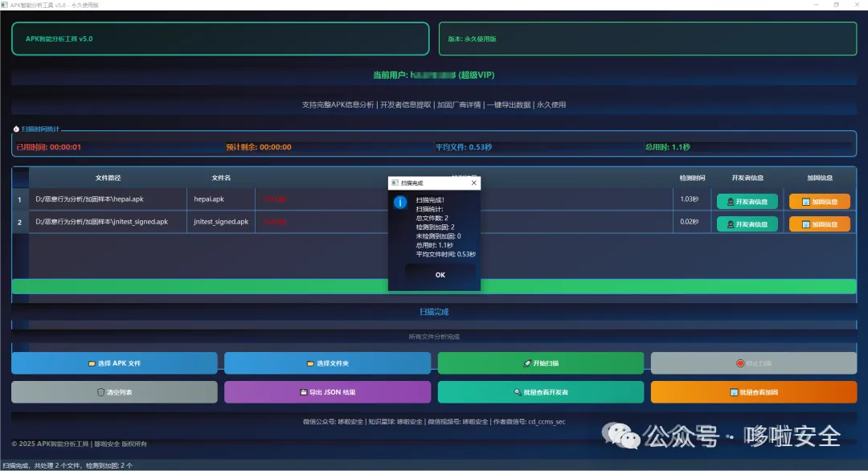The height and width of the screenshot is (471, 868).
Task: Close the scan complete dialog with X
Action: pos(474,182)
